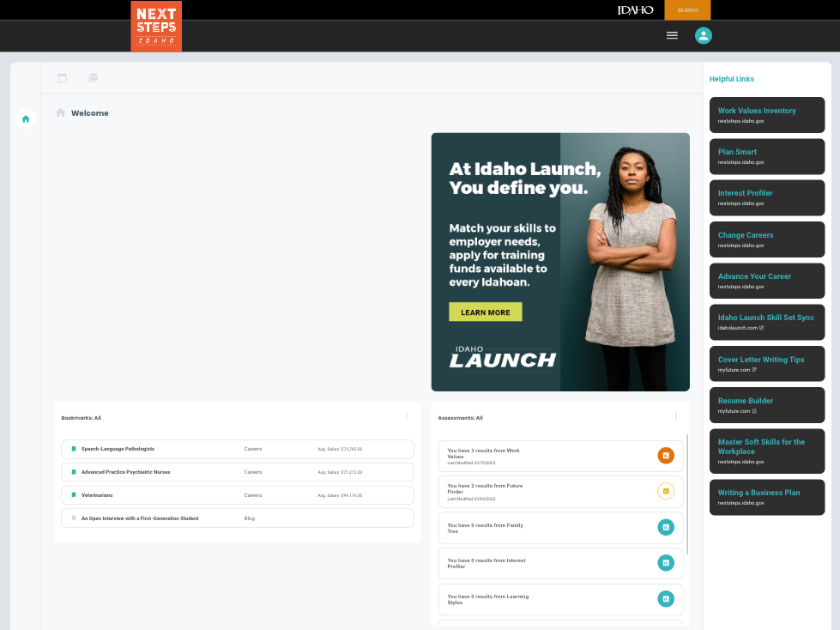
Task: Open the Bookmarks panel options menu
Action: tap(408, 416)
